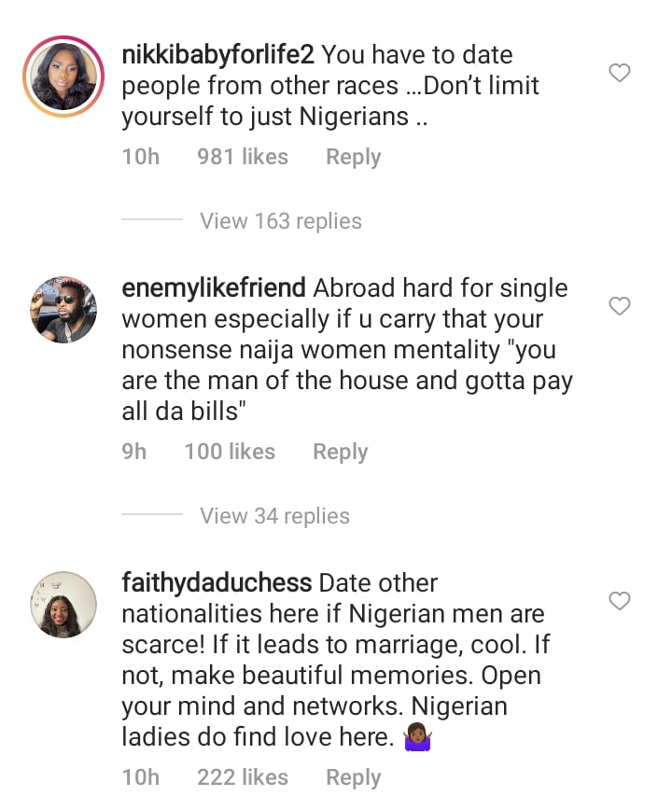This screenshot has height=810, width=672.
Task: Open enemylikefriend's profile avatar
Action: (x=63, y=310)
